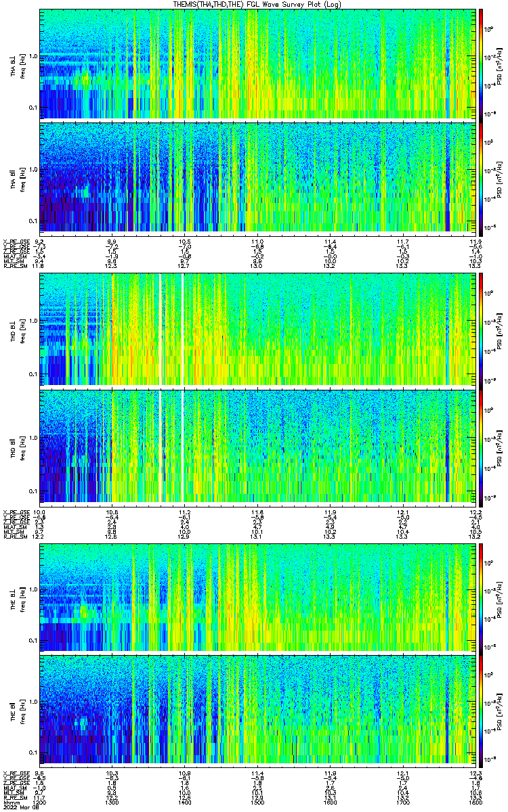Click the THE X_RE_GSE value 12.3
The image size is (508, 812).
(x=475, y=773)
